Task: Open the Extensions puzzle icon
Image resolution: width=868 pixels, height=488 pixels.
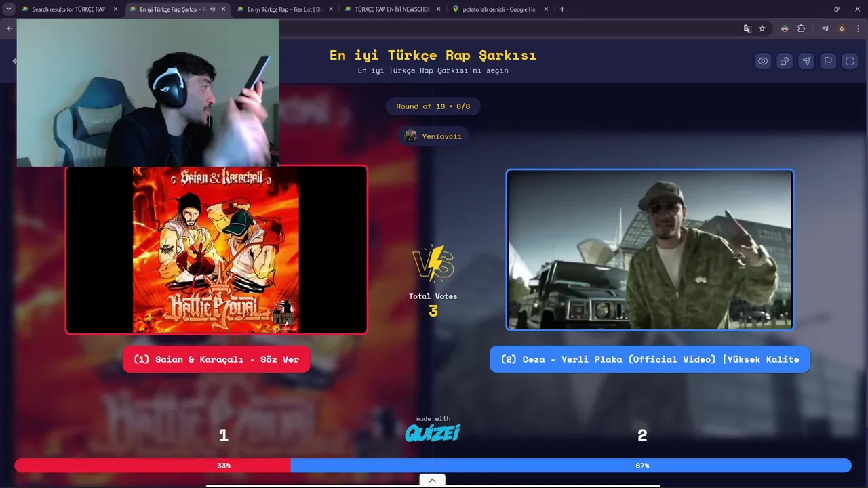Action: (x=802, y=28)
